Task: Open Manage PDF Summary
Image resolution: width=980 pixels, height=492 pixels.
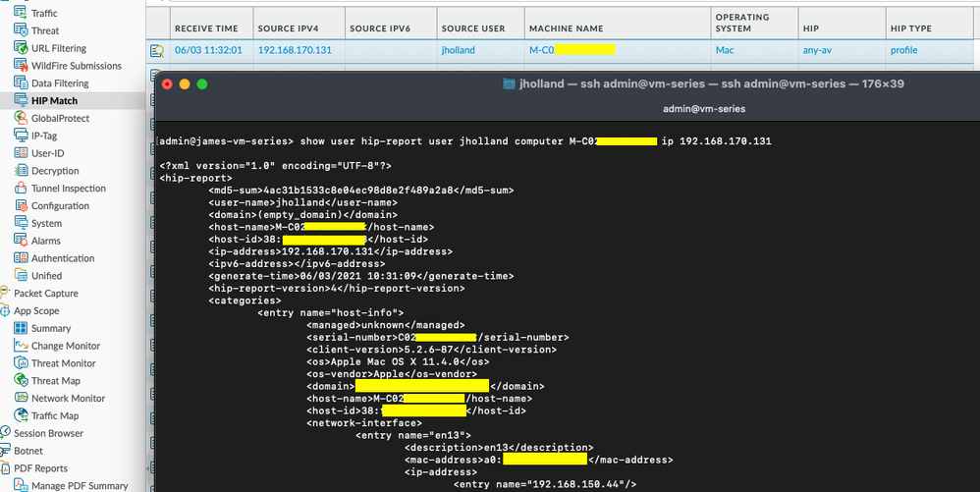Action: pyautogui.click(x=79, y=485)
